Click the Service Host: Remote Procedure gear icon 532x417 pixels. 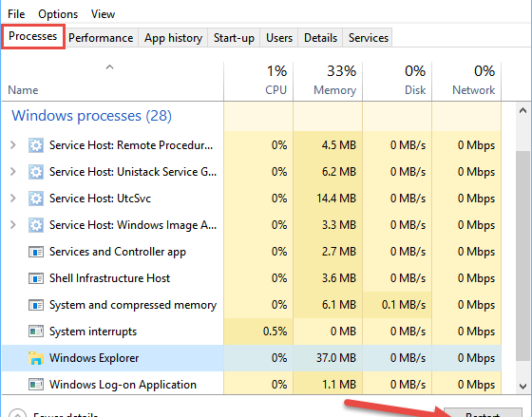click(36, 145)
